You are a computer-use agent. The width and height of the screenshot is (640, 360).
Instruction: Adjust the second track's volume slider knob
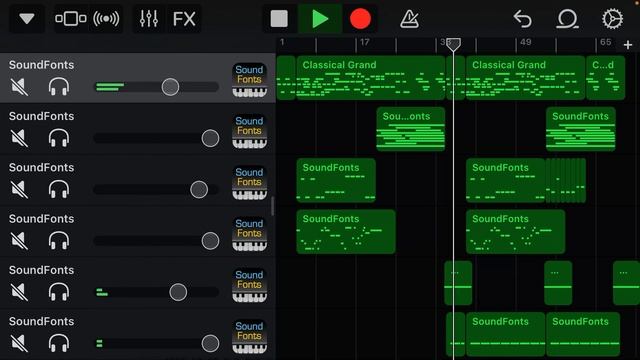click(x=210, y=138)
